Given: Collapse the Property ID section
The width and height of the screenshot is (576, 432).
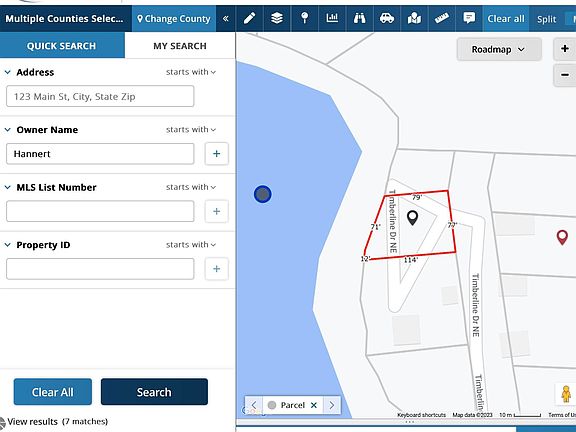Looking at the screenshot, I should click(7, 245).
